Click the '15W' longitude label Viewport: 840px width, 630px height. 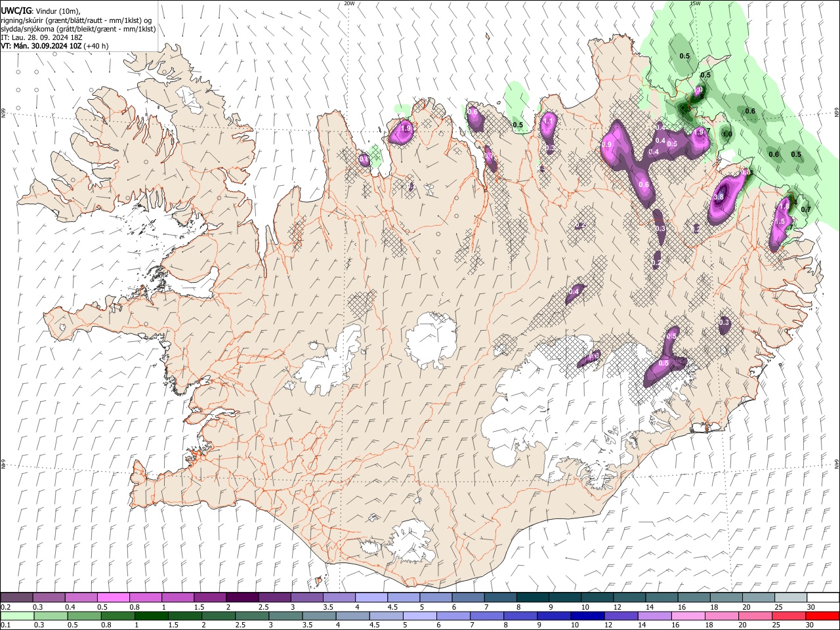pyautogui.click(x=695, y=3)
